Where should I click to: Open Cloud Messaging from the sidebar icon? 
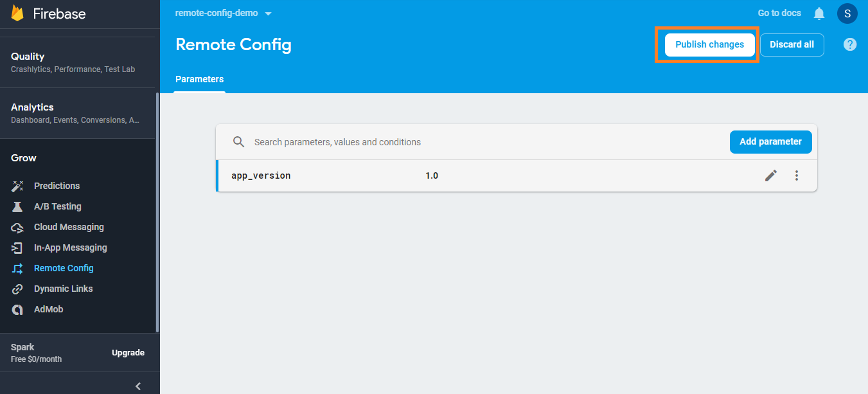click(17, 227)
